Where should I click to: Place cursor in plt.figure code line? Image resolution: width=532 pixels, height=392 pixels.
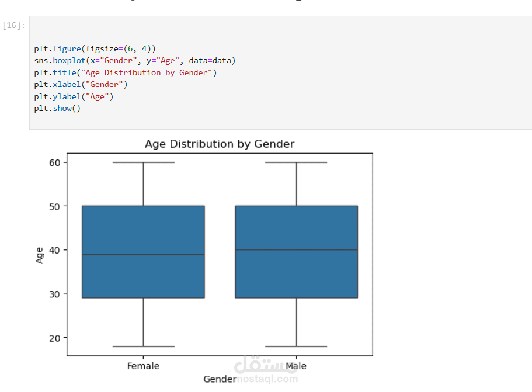tap(95, 48)
